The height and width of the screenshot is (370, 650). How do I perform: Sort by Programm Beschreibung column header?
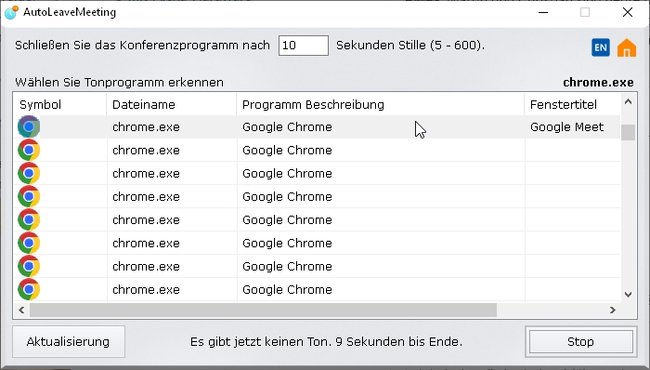pos(380,104)
